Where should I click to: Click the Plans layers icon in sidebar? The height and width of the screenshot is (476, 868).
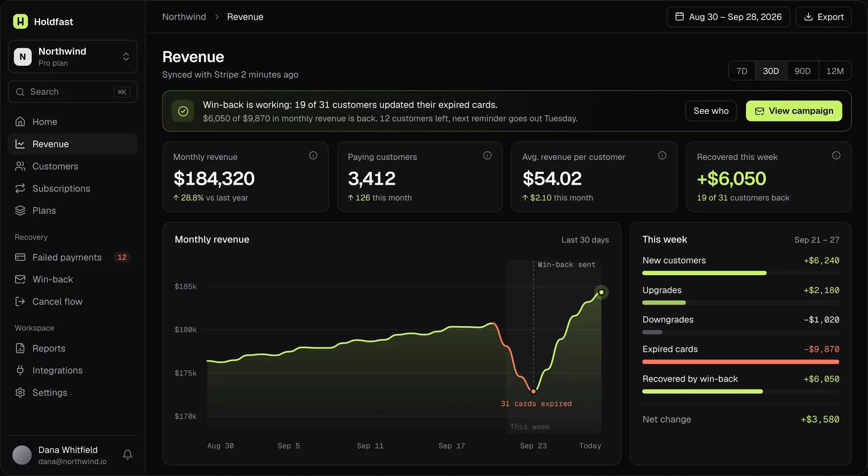click(20, 210)
